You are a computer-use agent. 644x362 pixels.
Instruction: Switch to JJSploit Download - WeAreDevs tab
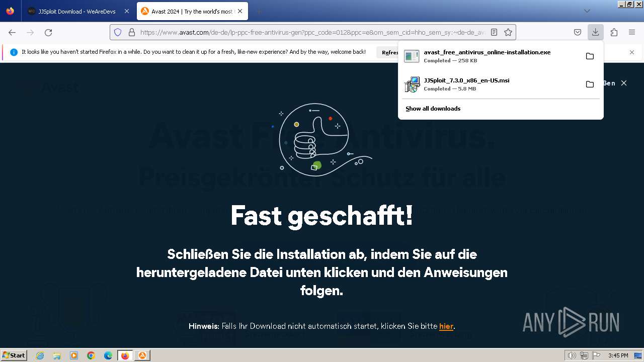coord(77,11)
